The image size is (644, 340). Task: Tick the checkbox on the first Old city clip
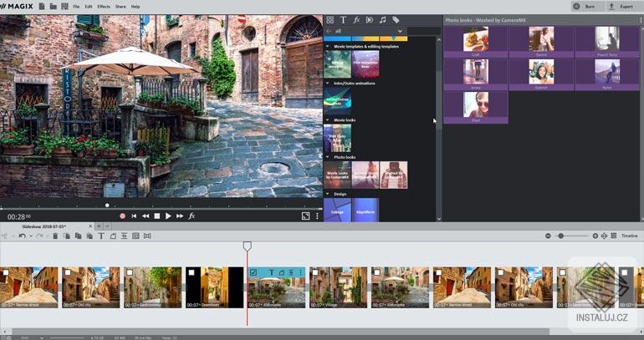pos(68,272)
